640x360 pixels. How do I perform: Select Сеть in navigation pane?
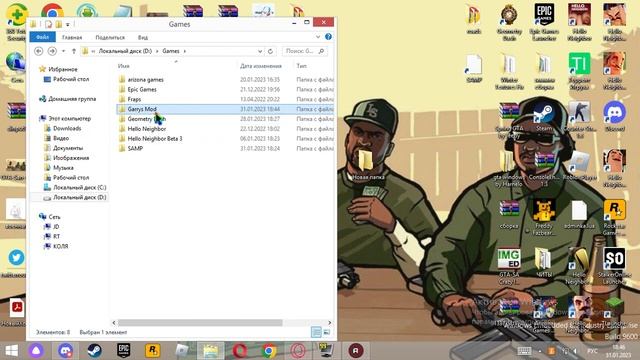point(54,217)
